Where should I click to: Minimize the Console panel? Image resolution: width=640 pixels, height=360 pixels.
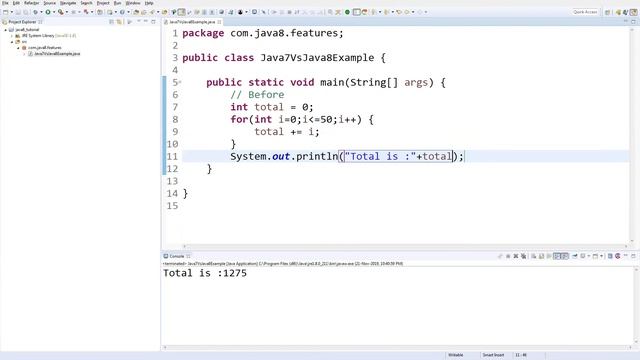626,256
